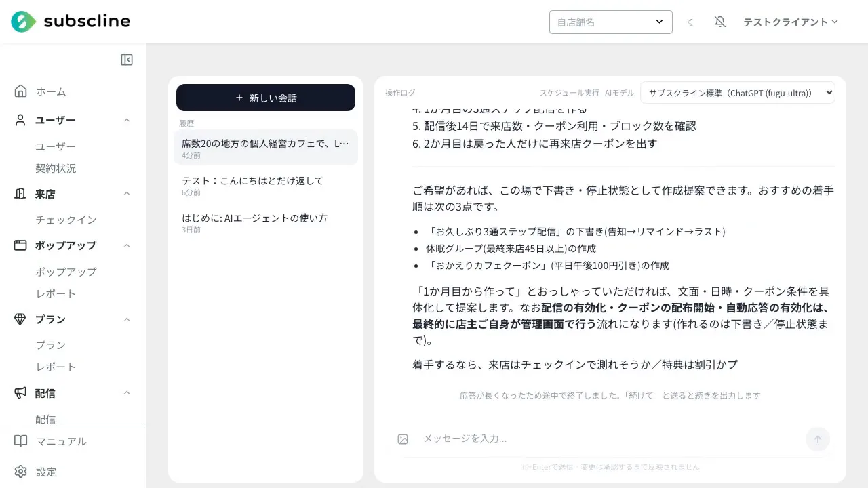Click the ポップアップ window icon

click(20, 245)
